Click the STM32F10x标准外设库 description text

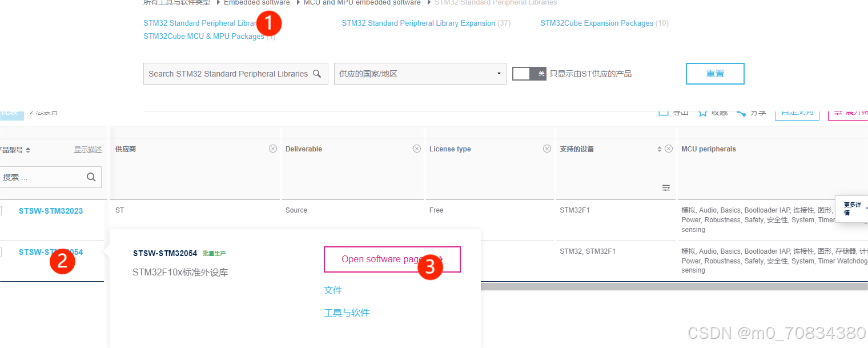(x=180, y=273)
